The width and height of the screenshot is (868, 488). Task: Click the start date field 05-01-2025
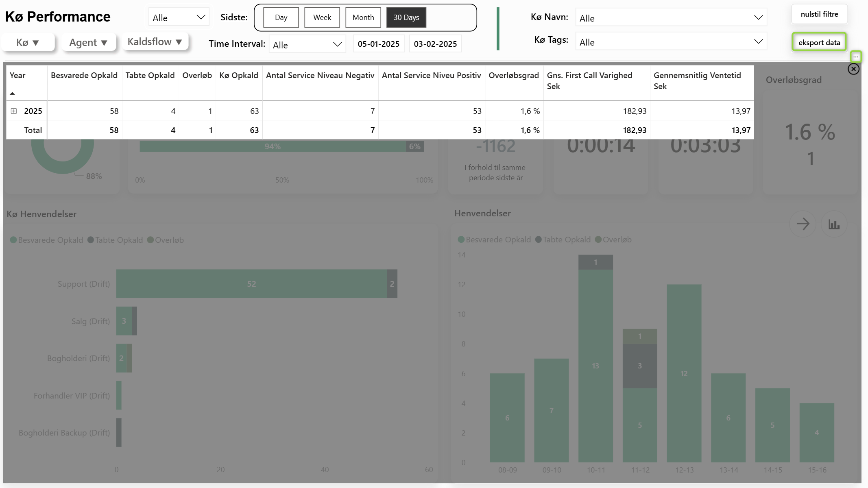click(378, 44)
